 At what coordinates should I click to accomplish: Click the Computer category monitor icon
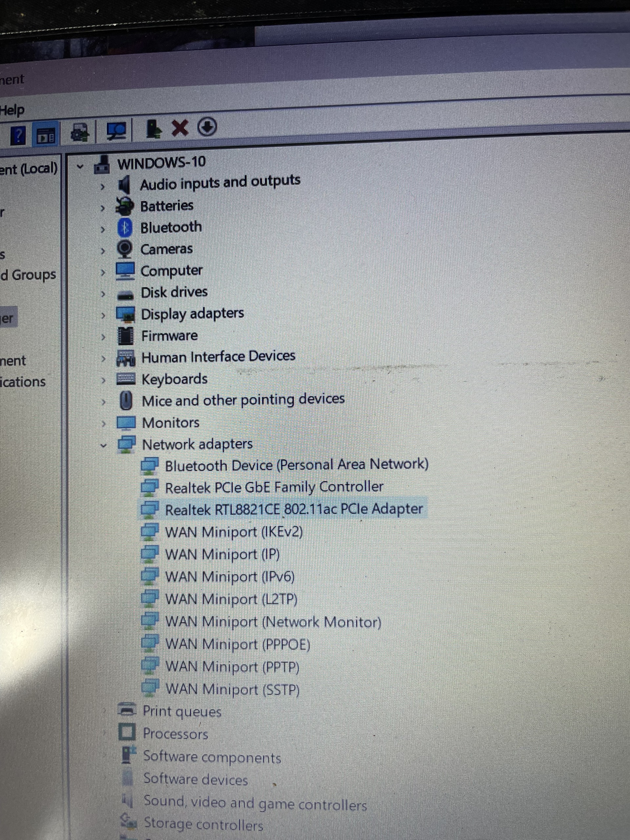[125, 271]
